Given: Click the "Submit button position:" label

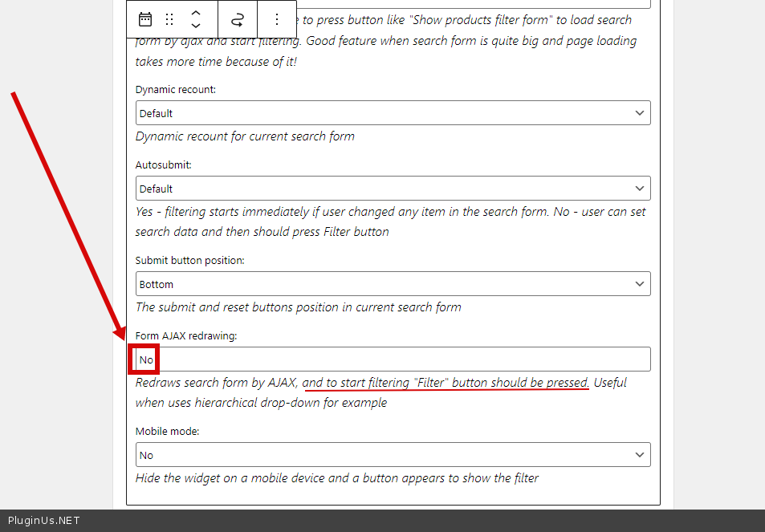Looking at the screenshot, I should click(x=189, y=261).
